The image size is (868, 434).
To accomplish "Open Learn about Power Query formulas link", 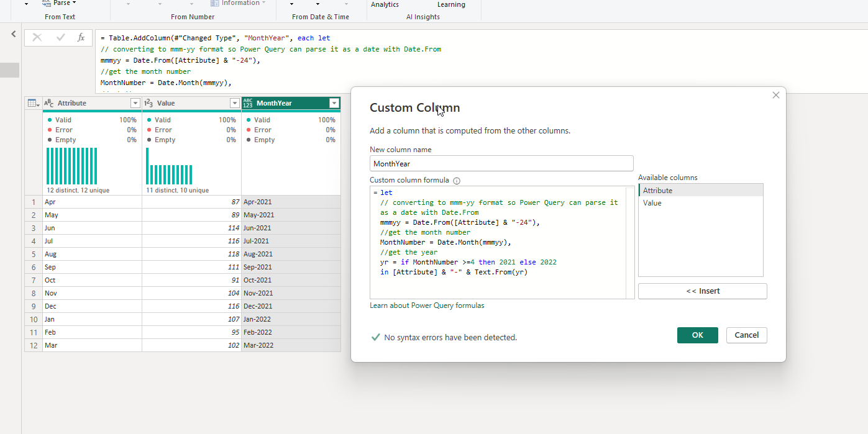I will coord(427,305).
